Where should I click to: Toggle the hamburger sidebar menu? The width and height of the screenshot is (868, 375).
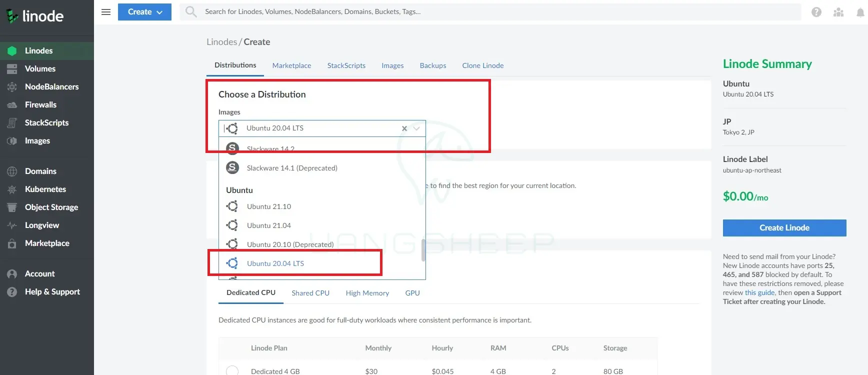(106, 12)
